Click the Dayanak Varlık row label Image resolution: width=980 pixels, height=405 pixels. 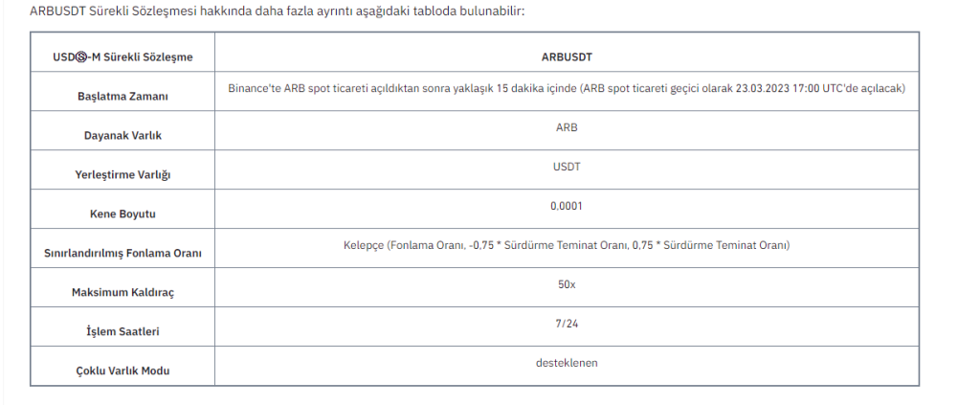click(x=122, y=135)
